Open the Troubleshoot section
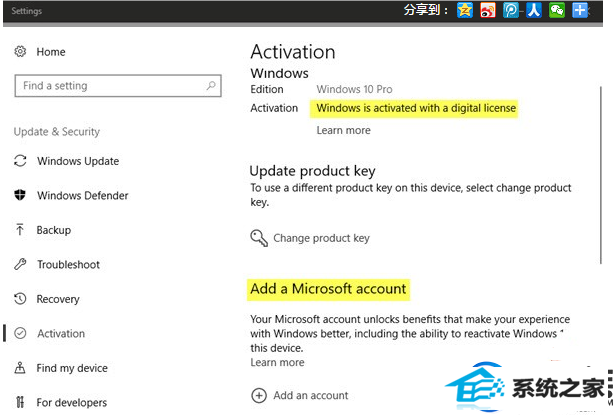613x415 pixels. tap(68, 265)
